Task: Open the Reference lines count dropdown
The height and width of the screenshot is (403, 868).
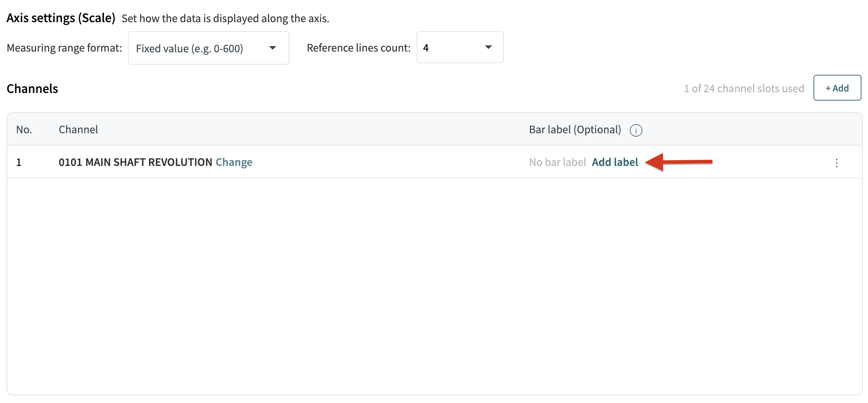Action: [x=460, y=47]
